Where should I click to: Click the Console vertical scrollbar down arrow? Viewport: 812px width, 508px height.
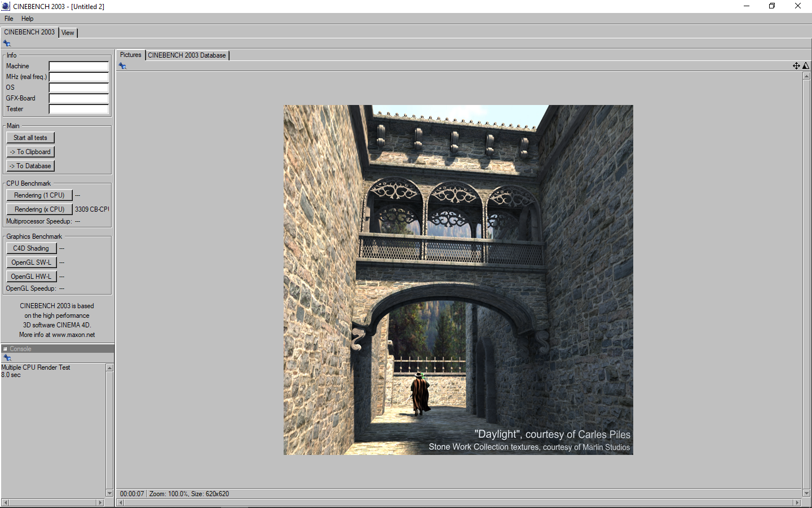coord(109,493)
